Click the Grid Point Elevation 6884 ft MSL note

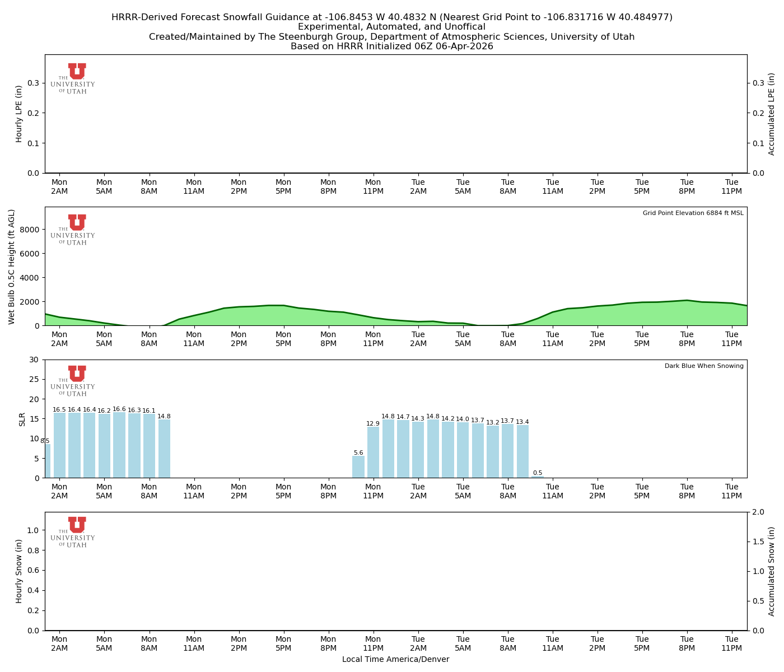(x=693, y=213)
